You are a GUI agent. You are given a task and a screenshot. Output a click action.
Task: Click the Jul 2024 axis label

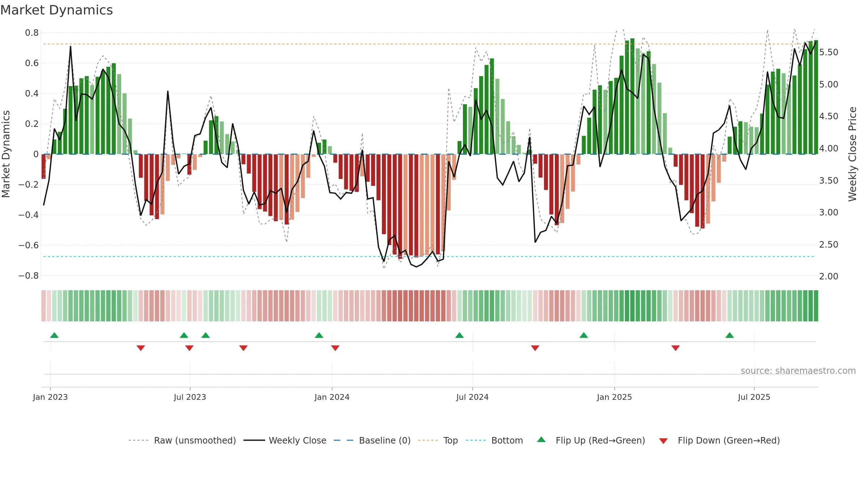coord(472,397)
